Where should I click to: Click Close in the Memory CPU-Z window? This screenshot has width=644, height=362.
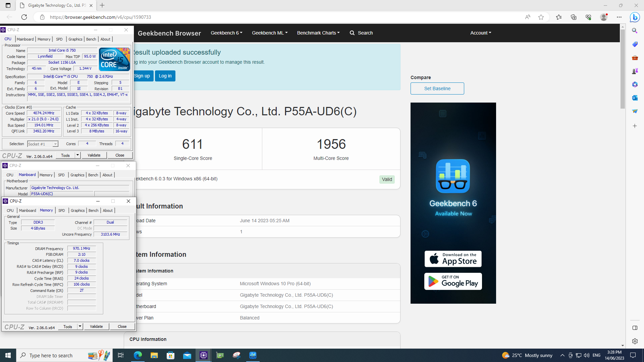pyautogui.click(x=122, y=326)
